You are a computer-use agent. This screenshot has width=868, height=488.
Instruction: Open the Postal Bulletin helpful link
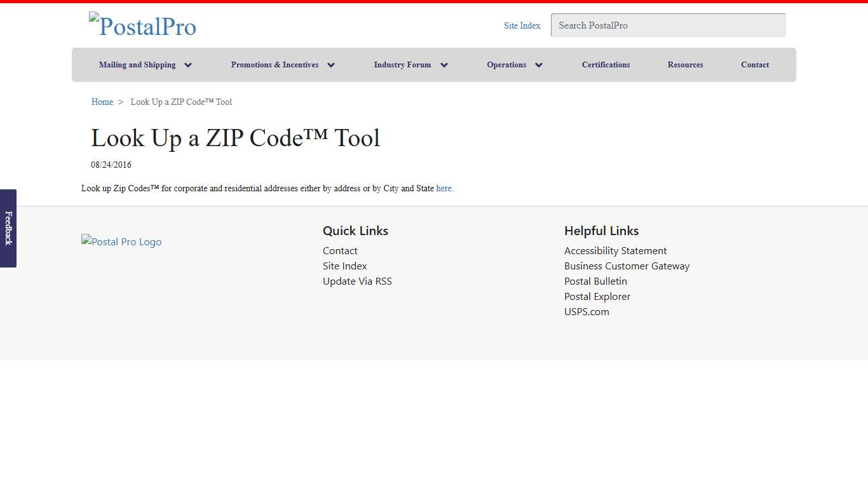(595, 281)
